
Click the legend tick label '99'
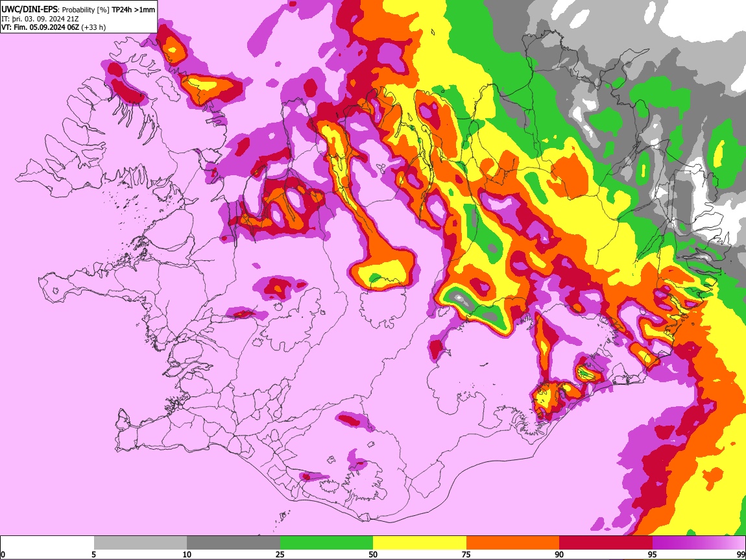click(740, 555)
